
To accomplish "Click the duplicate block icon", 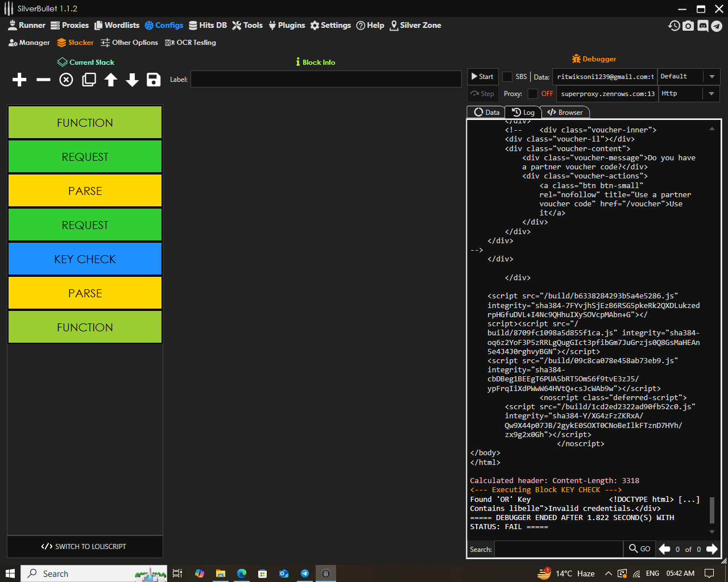I will (x=89, y=80).
